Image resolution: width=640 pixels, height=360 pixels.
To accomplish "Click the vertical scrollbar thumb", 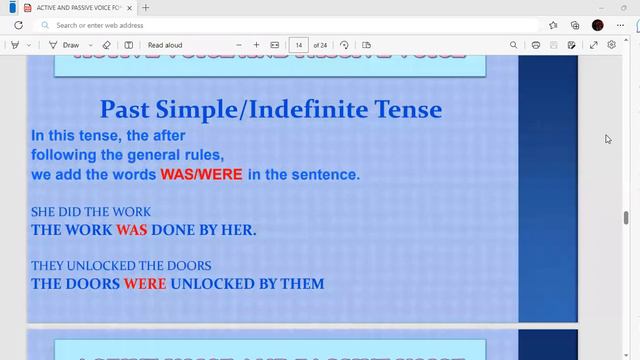I will coord(626,218).
